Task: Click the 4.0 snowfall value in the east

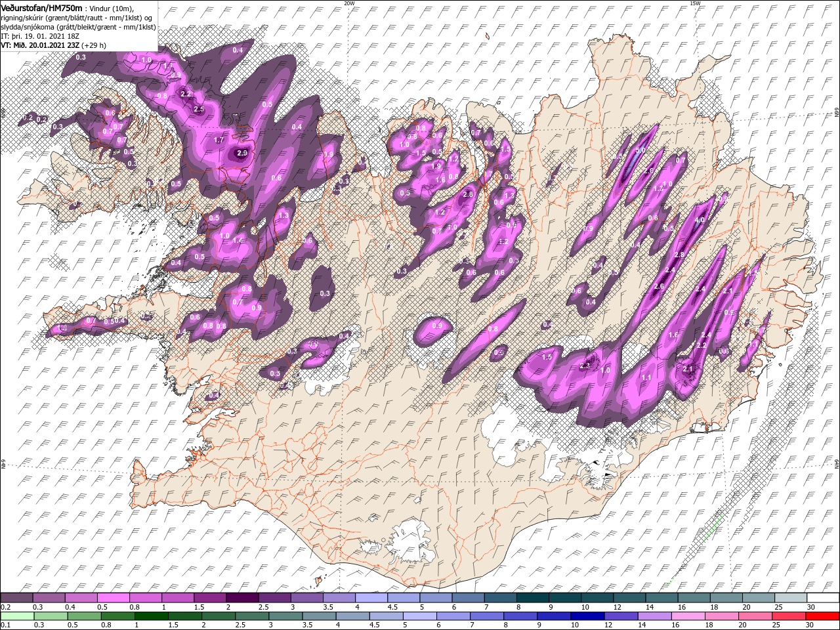Action: tap(700, 220)
